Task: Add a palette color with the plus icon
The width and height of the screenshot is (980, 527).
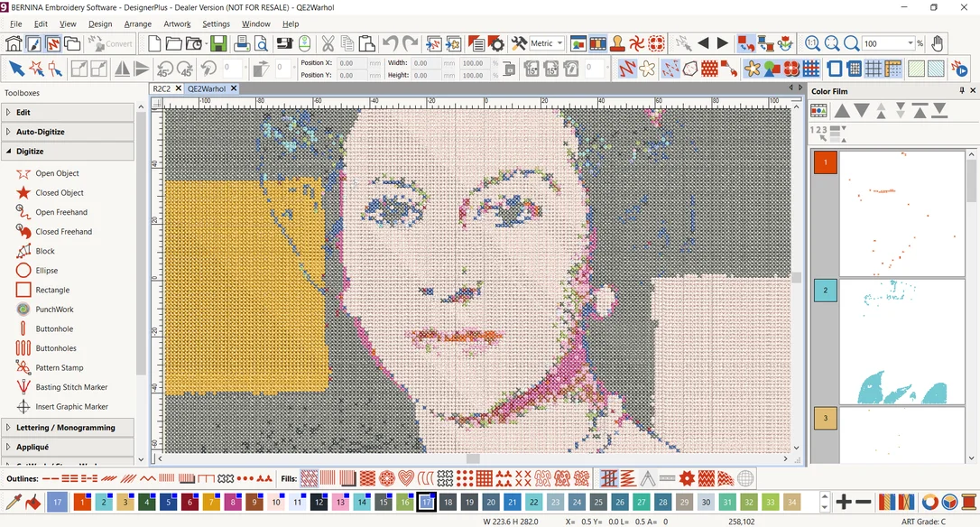Action: pyautogui.click(x=844, y=502)
